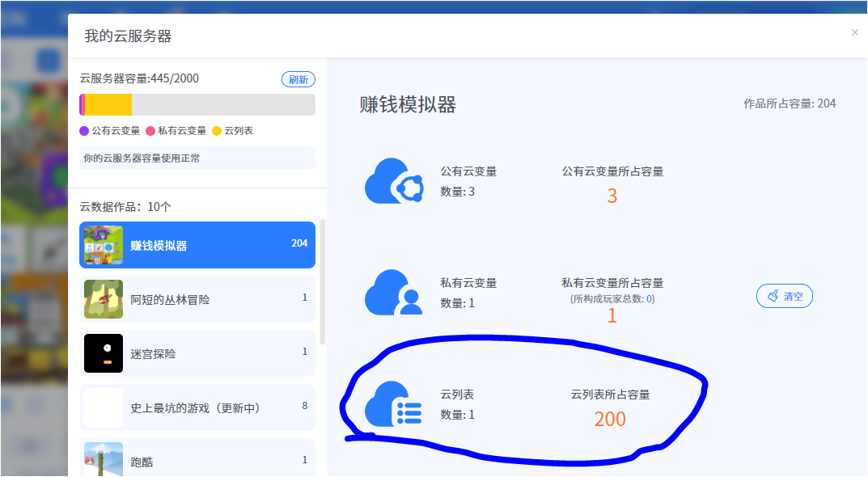Click the 云服务器容量:445/2000 text
Screen dimensions: 868x477
(139, 78)
